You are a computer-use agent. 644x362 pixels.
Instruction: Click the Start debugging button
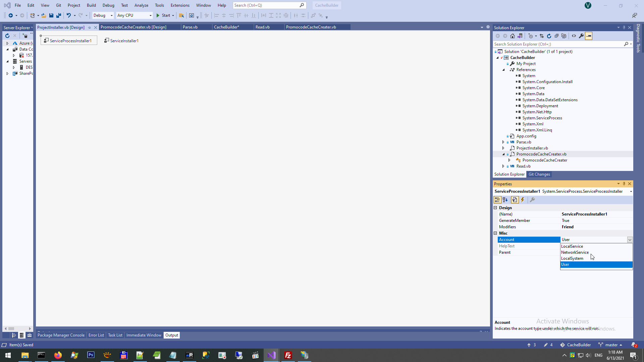tap(163, 15)
